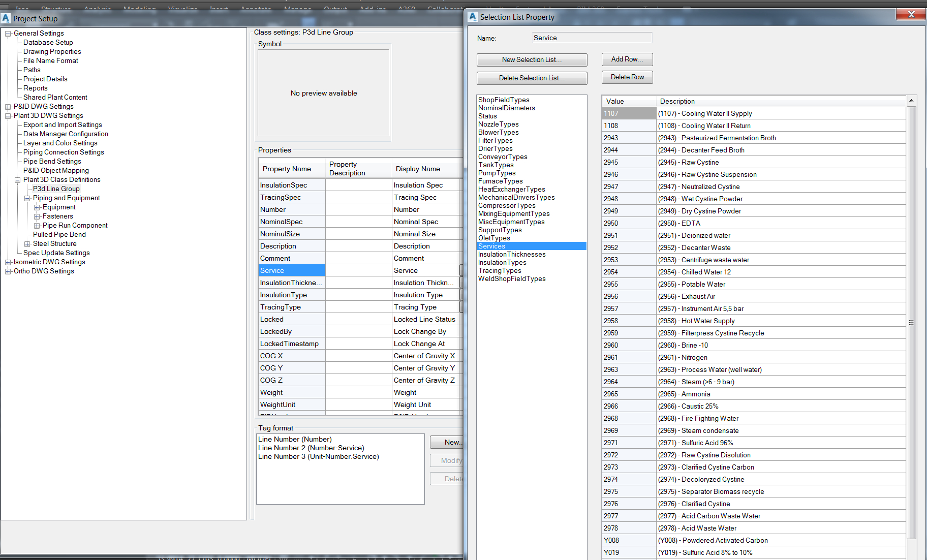
Task: Select the InsulationSpec property row
Action: click(292, 185)
